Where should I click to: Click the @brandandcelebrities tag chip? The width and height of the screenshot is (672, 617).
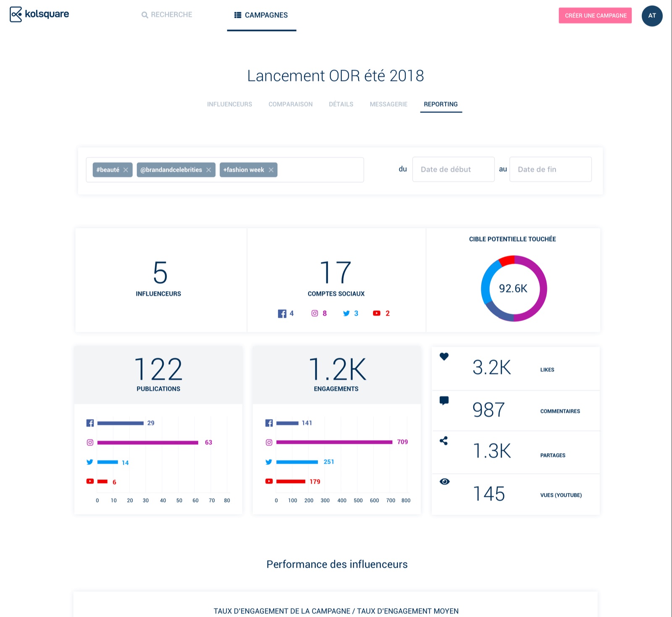click(176, 170)
